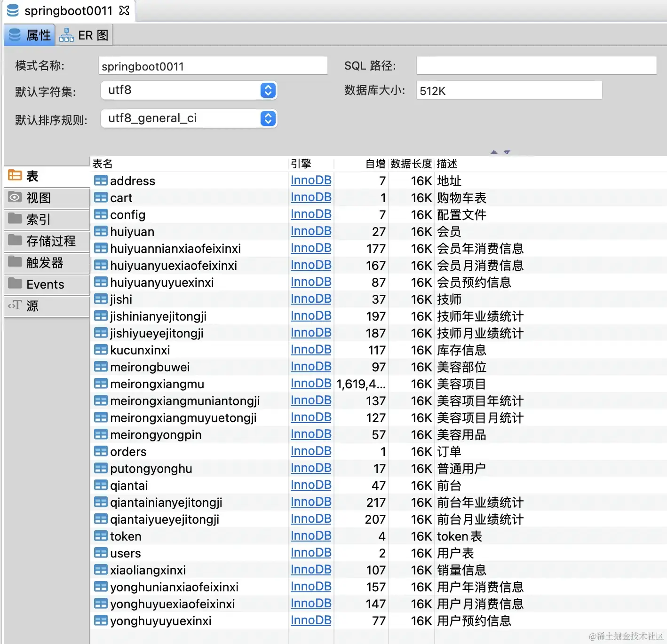
Task: Select the huiyuannianxiaofeixinxi table row
Action: 378,248
